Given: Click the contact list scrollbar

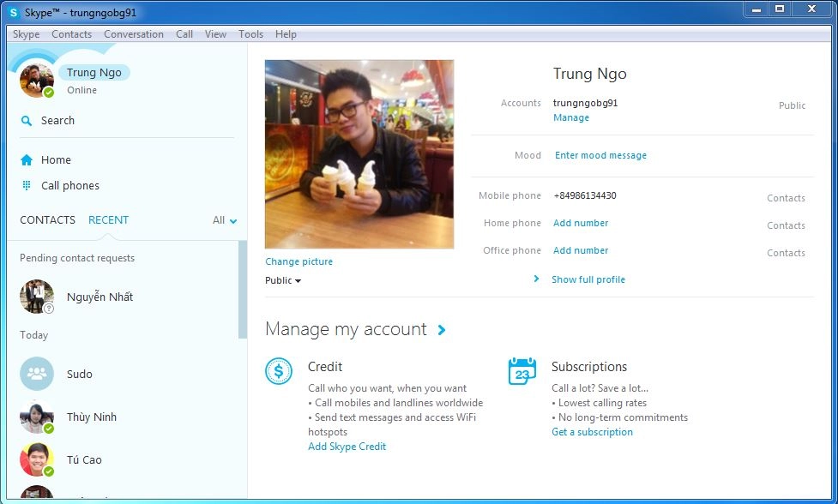Looking at the screenshot, I should pyautogui.click(x=243, y=290).
